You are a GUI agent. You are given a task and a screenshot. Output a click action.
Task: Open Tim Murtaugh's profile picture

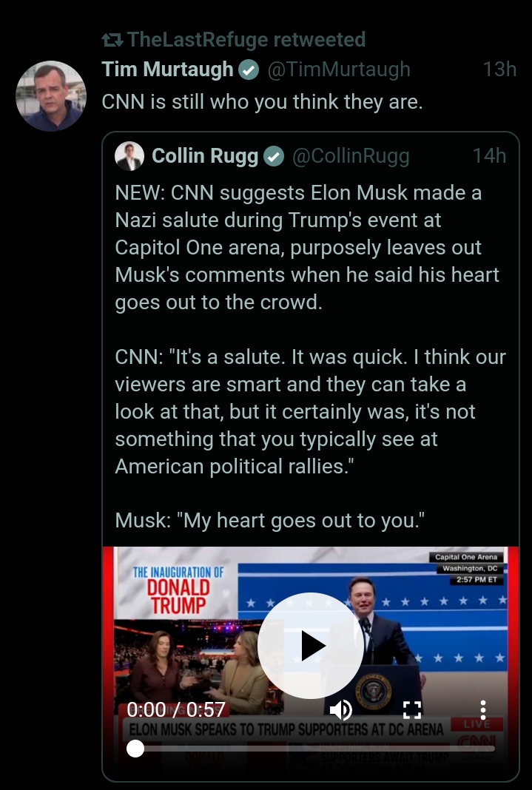pos(51,96)
